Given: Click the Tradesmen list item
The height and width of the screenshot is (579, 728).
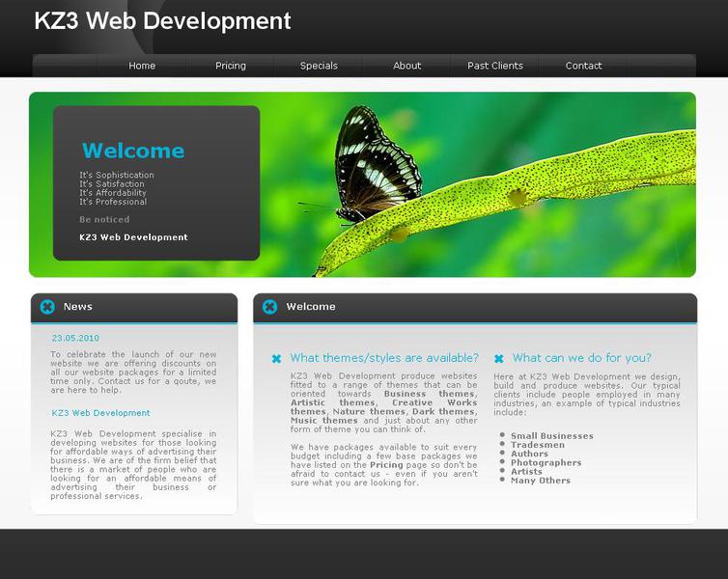Looking at the screenshot, I should [538, 445].
